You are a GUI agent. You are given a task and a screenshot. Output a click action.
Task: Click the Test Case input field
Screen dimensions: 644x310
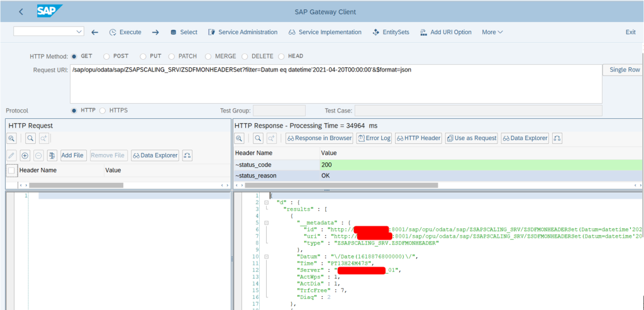tap(479, 111)
